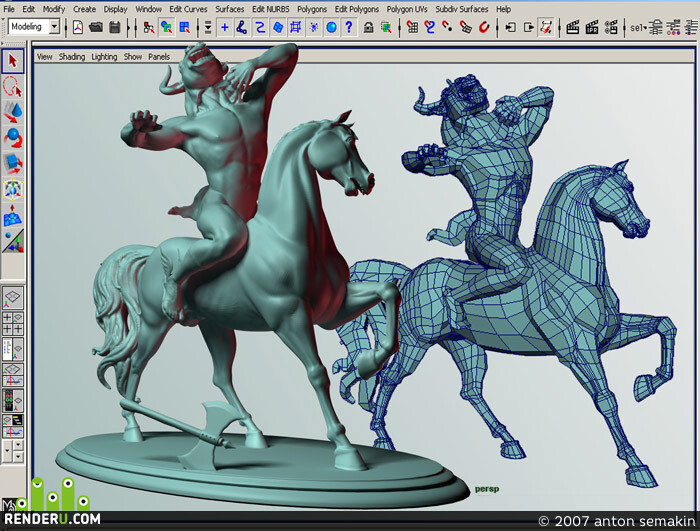Image resolution: width=700 pixels, height=531 pixels.
Task: Expand the selection mask menu arrow
Action: (208, 28)
